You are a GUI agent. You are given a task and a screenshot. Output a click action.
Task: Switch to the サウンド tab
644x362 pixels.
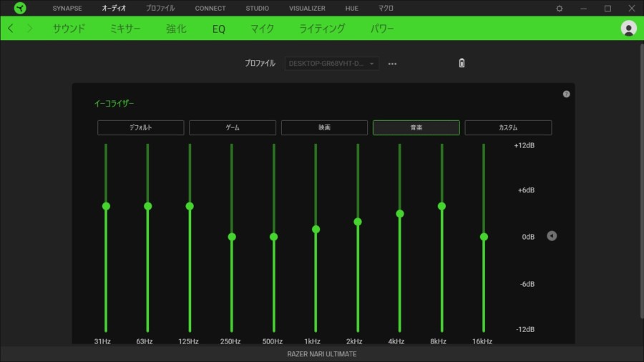(x=69, y=29)
